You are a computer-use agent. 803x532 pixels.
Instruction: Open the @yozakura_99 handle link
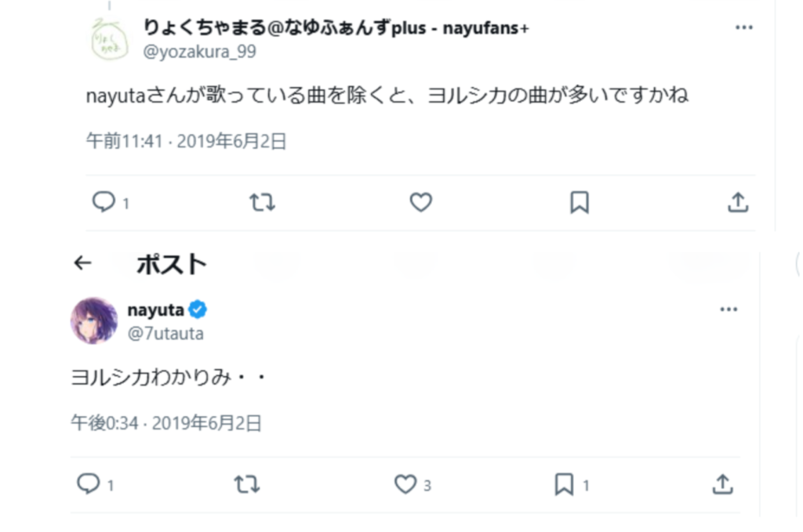click(x=199, y=52)
